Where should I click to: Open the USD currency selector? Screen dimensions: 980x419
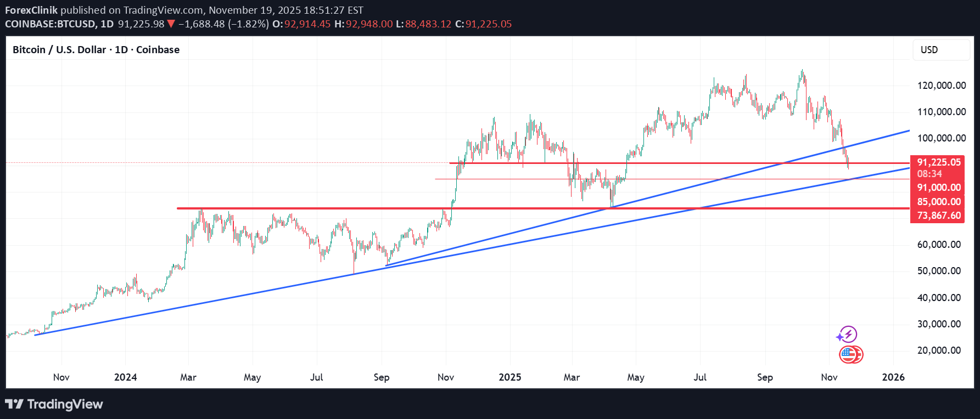[x=941, y=50]
